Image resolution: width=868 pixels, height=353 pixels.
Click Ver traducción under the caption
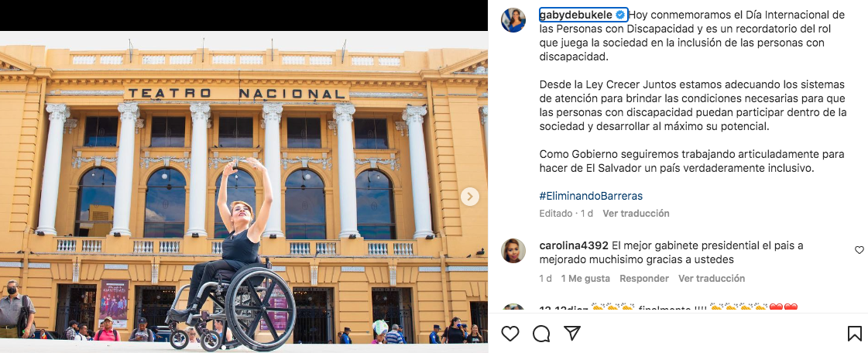636,213
